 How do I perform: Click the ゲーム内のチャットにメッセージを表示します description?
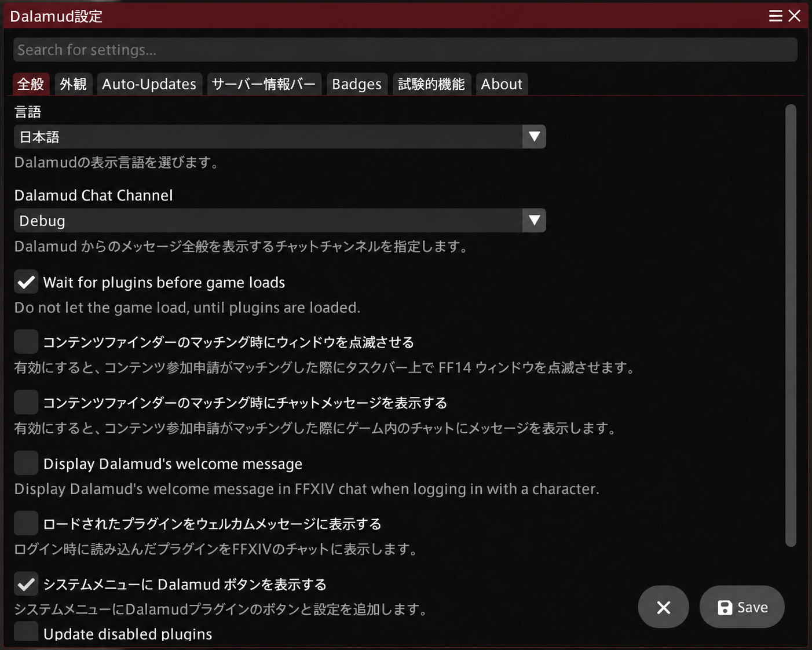point(316,428)
